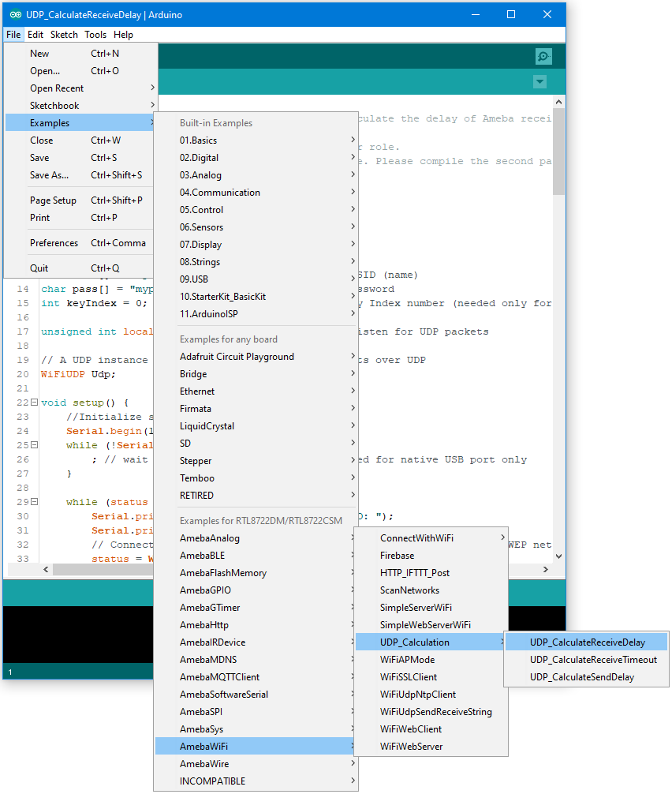Open the Serial Monitor magnifier icon
Image resolution: width=672 pixels, height=794 pixels.
(543, 56)
